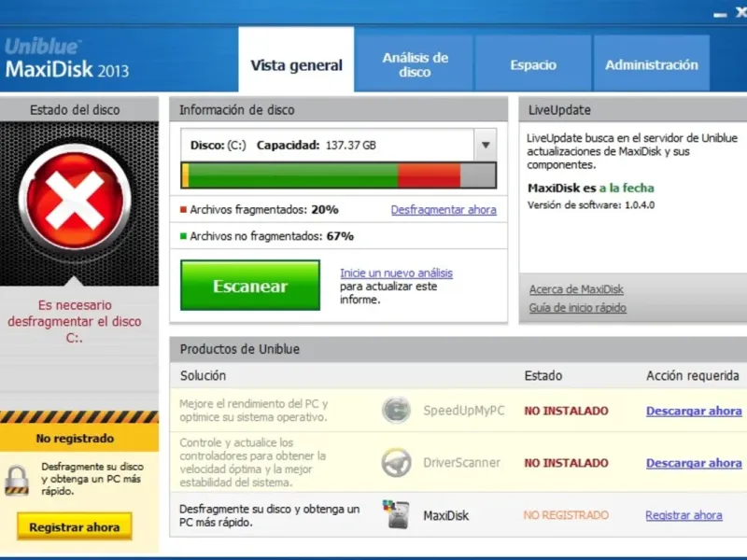Click the LiveUpdate panel header
Screen dimensions: 747x560
pos(633,109)
